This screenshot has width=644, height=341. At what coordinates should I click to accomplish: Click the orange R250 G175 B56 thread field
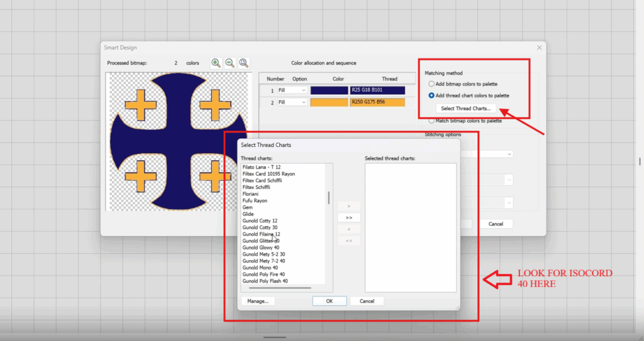382,102
